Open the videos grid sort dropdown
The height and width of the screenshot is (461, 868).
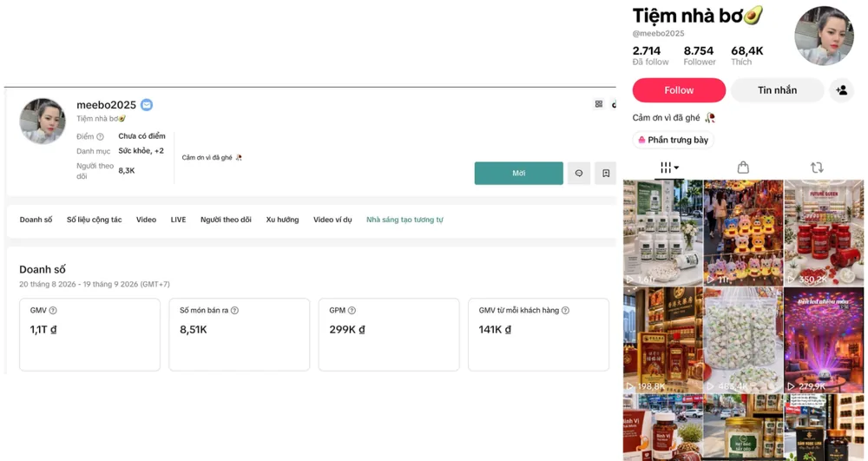tap(669, 168)
